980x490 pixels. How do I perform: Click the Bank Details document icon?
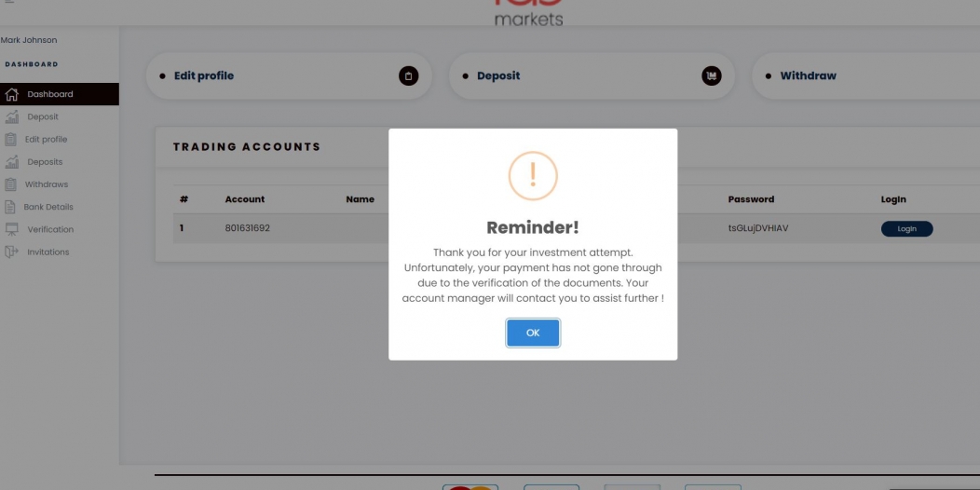[x=10, y=207]
